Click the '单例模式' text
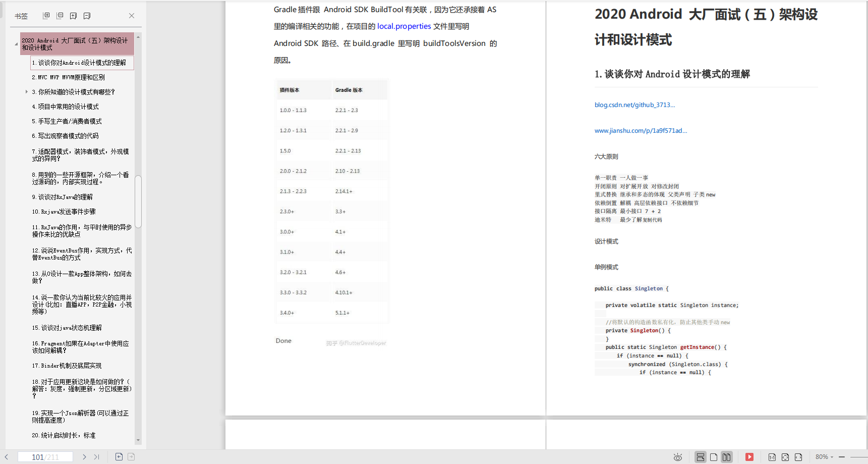868x464 pixels. [606, 267]
